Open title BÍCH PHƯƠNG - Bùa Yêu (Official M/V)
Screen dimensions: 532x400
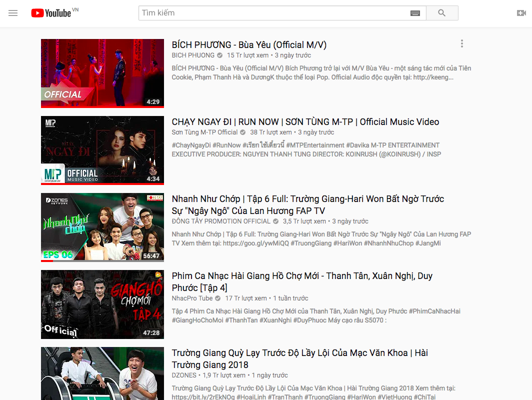249,45
